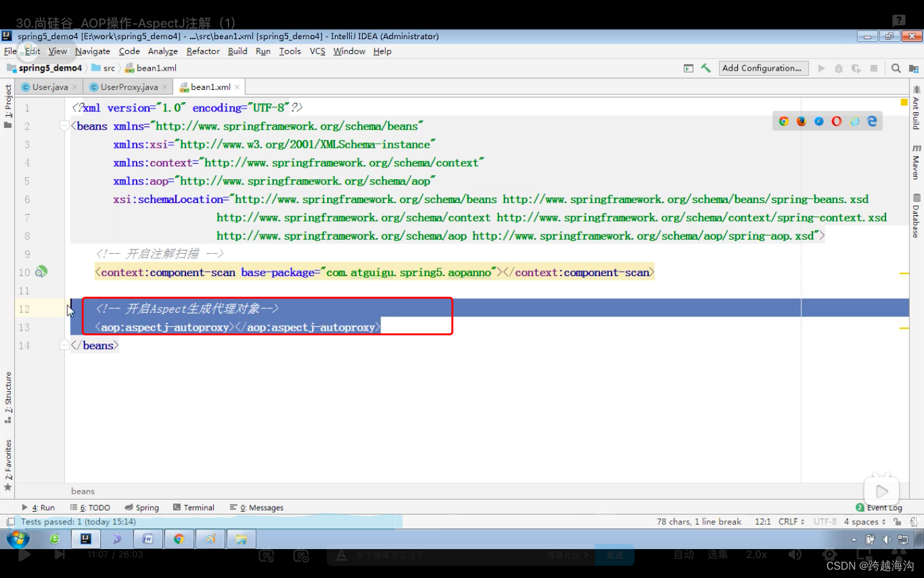
Task: Open the Window menu
Action: (x=349, y=51)
